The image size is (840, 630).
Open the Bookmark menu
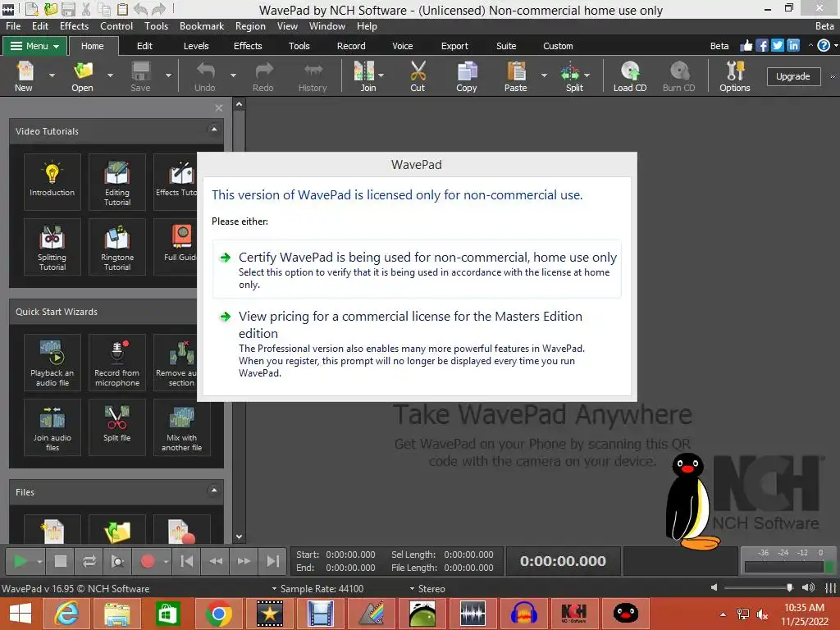click(202, 26)
